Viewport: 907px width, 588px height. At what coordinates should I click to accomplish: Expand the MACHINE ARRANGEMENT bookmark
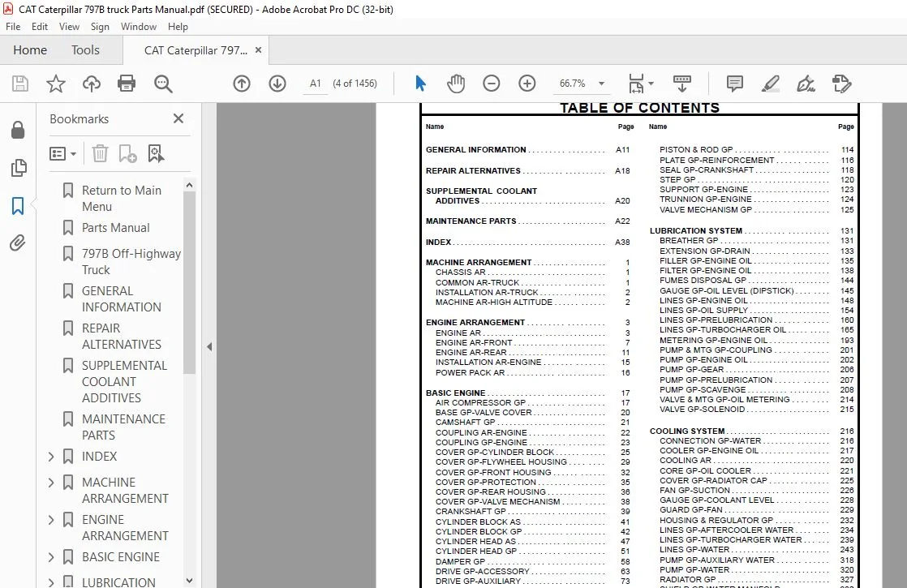pos(51,483)
